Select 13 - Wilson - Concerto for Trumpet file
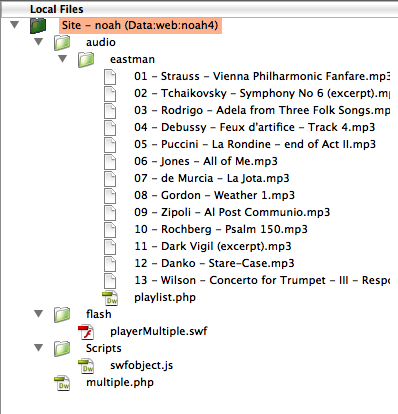398x414 pixels. [262, 280]
